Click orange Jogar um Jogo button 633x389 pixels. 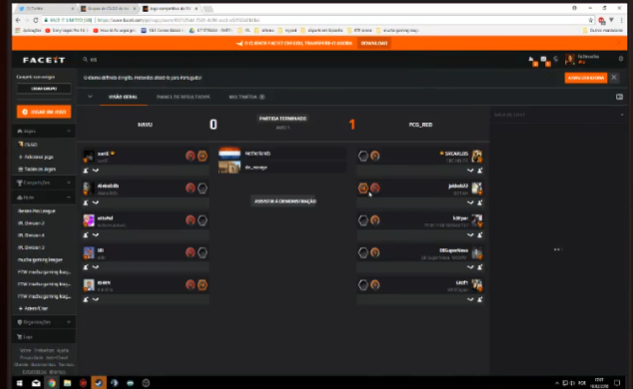click(44, 112)
